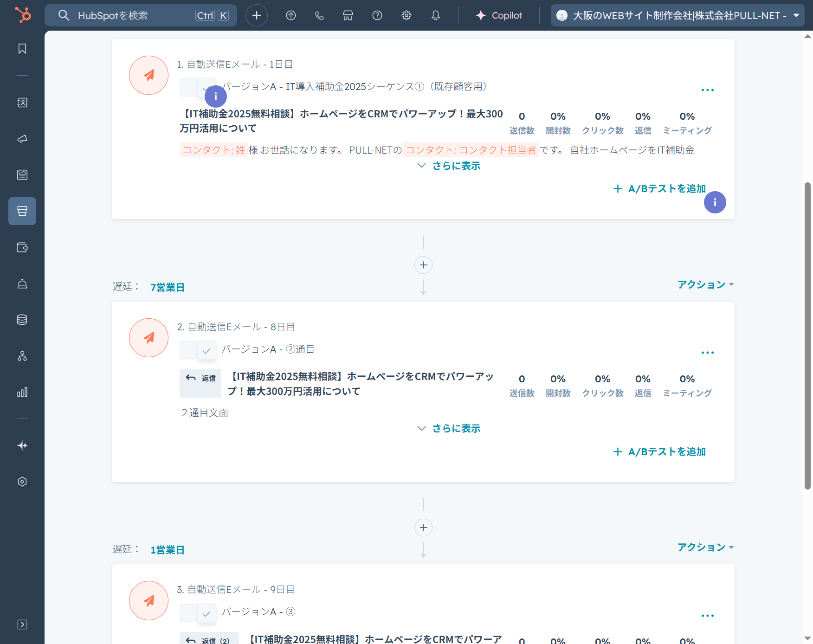Image resolution: width=813 pixels, height=644 pixels.
Task: Click the 返信 thread button in step 2
Action: tap(200, 384)
